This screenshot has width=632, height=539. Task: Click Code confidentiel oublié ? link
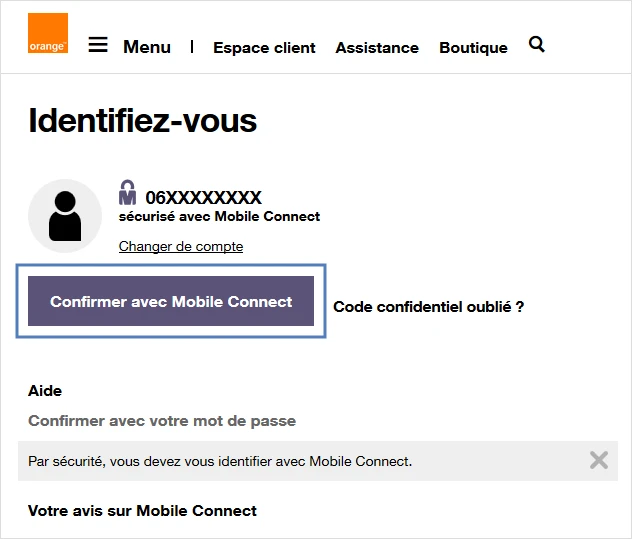(428, 307)
